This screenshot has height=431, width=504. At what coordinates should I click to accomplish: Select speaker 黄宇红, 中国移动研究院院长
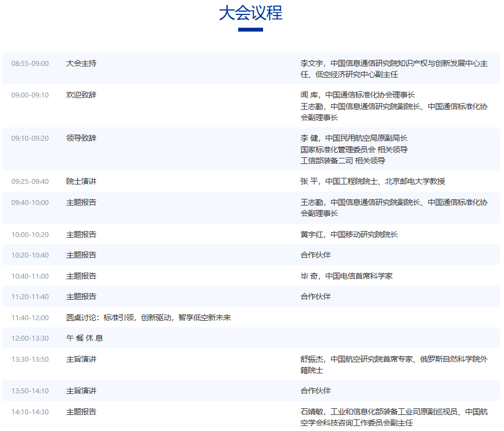[x=349, y=234]
